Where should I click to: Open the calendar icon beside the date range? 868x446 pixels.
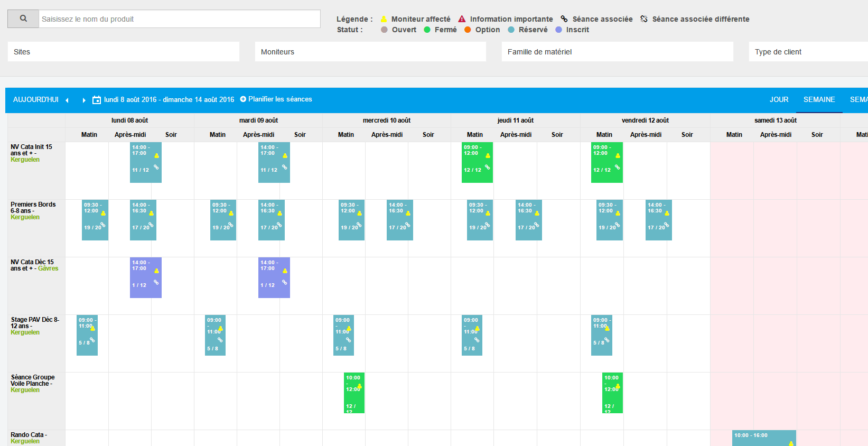(97, 100)
